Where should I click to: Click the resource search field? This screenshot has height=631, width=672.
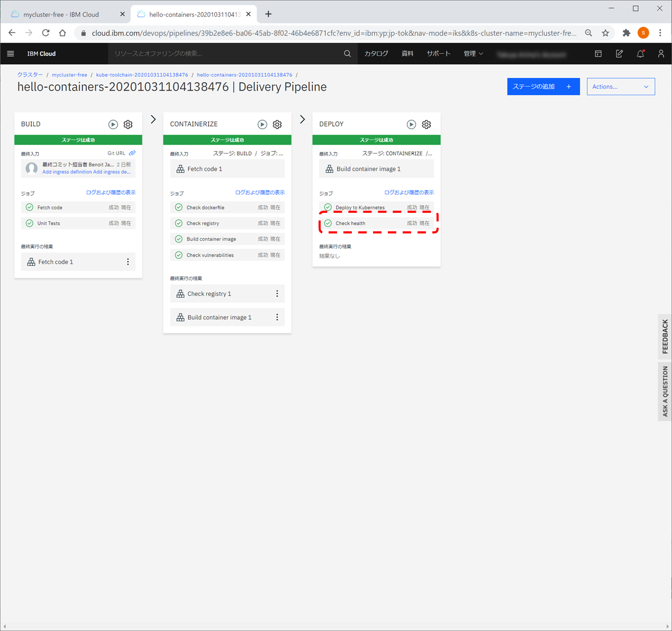(x=225, y=53)
